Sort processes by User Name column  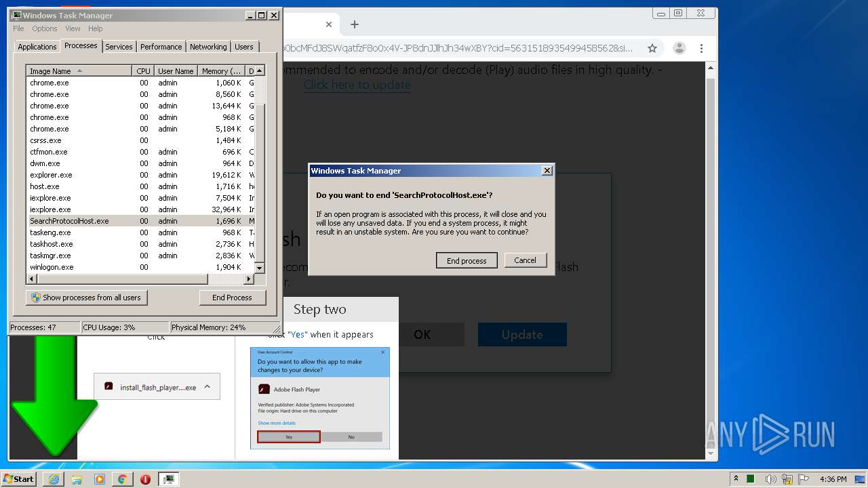pos(176,71)
